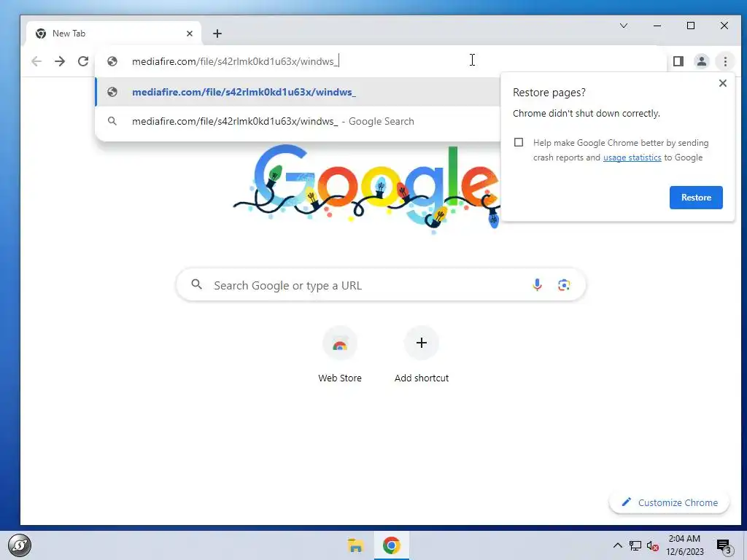Maximize the Chrome window
This screenshot has width=747, height=560.
coord(691,26)
